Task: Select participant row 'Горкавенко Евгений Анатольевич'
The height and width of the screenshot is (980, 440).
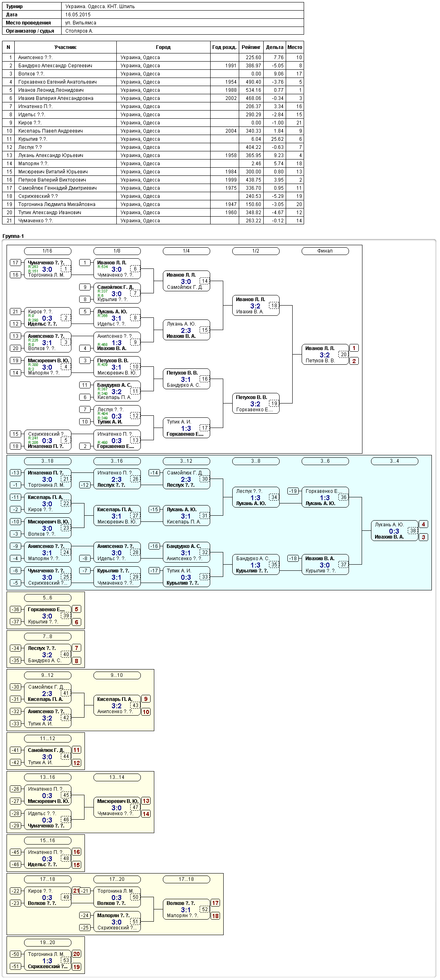Action: pyautogui.click(x=153, y=82)
